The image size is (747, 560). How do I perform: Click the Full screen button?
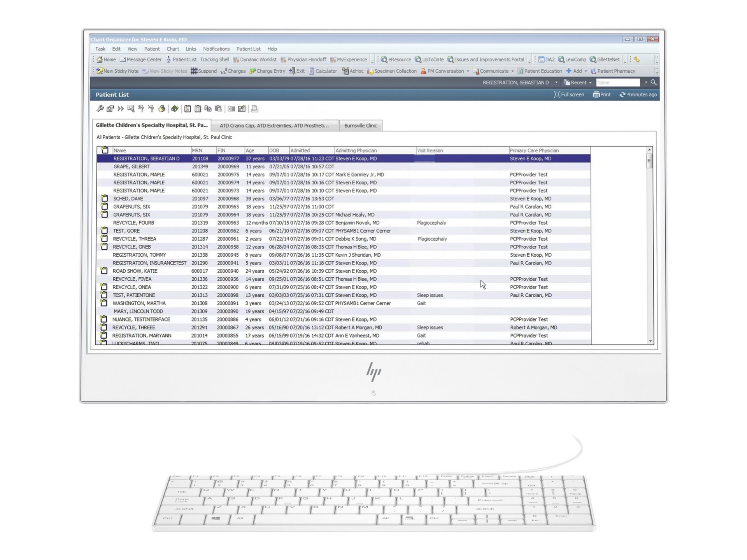[x=569, y=94]
